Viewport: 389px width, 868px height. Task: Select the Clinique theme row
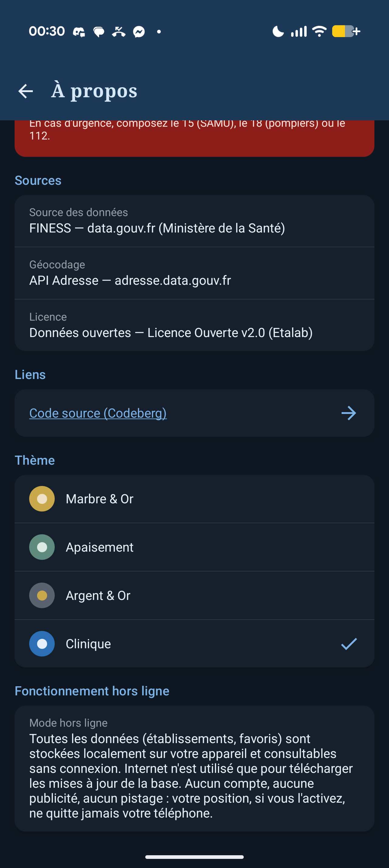[x=194, y=644]
